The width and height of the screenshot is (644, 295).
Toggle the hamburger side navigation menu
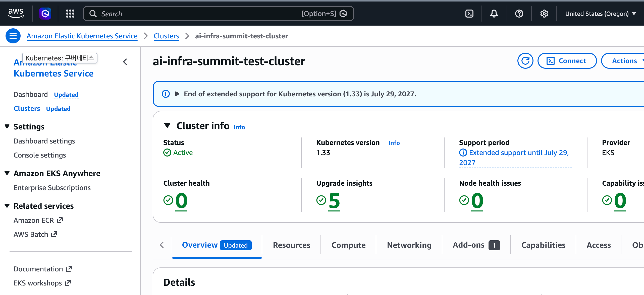[x=13, y=36]
